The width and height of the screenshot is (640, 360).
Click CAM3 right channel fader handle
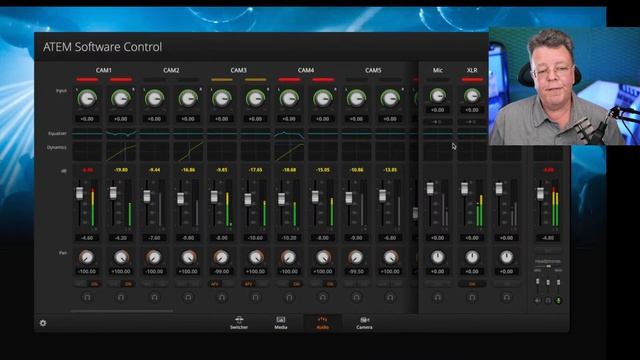[248, 200]
